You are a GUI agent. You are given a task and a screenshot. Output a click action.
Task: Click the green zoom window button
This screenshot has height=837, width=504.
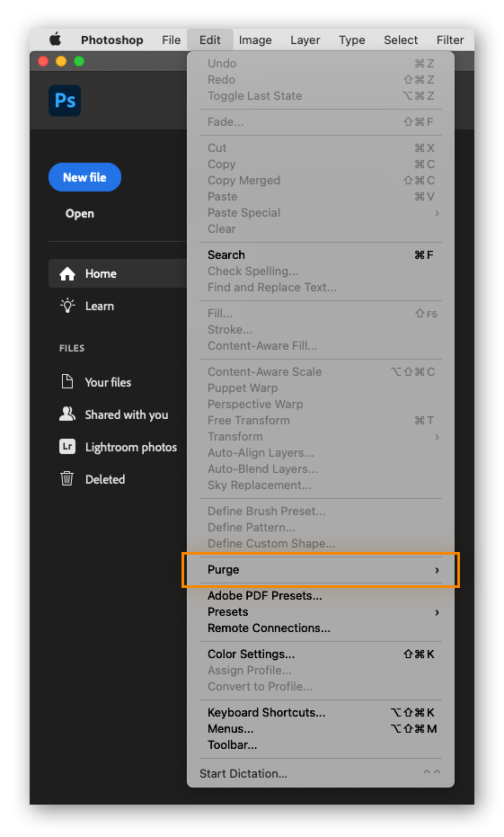[79, 61]
